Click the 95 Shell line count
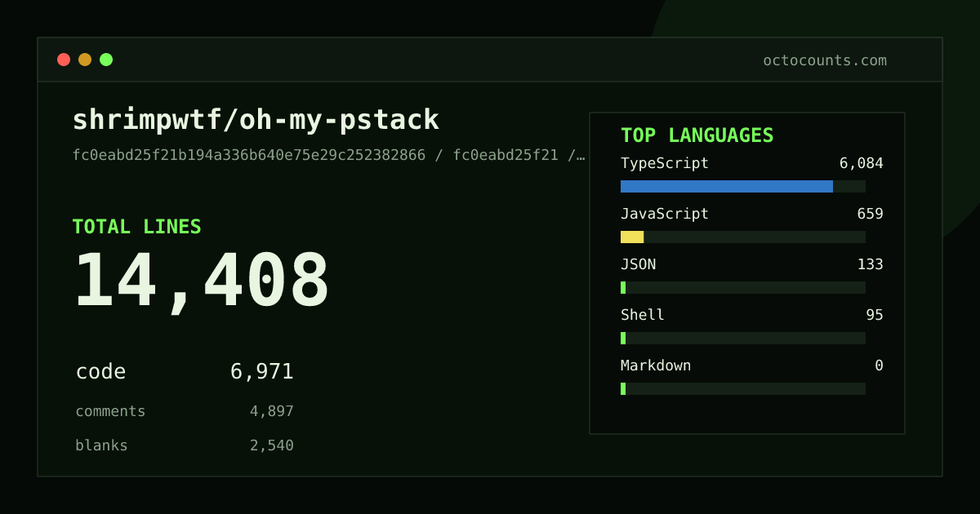The width and height of the screenshot is (980, 514). 875,315
